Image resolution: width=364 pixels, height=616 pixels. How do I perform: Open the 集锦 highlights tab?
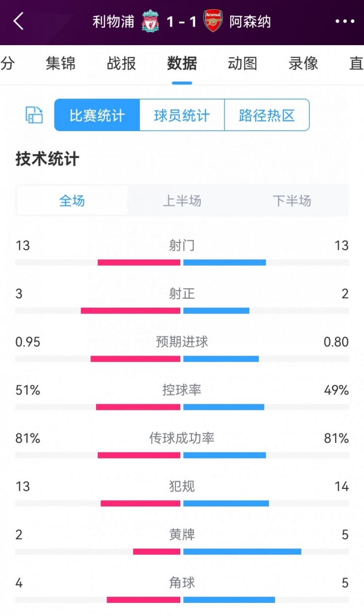tap(60, 63)
